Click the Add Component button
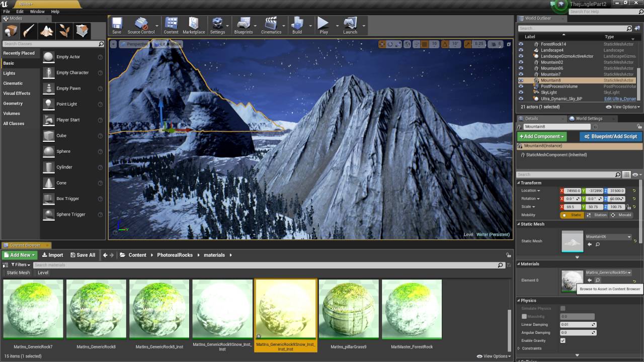The height and width of the screenshot is (362, 644). (x=542, y=136)
